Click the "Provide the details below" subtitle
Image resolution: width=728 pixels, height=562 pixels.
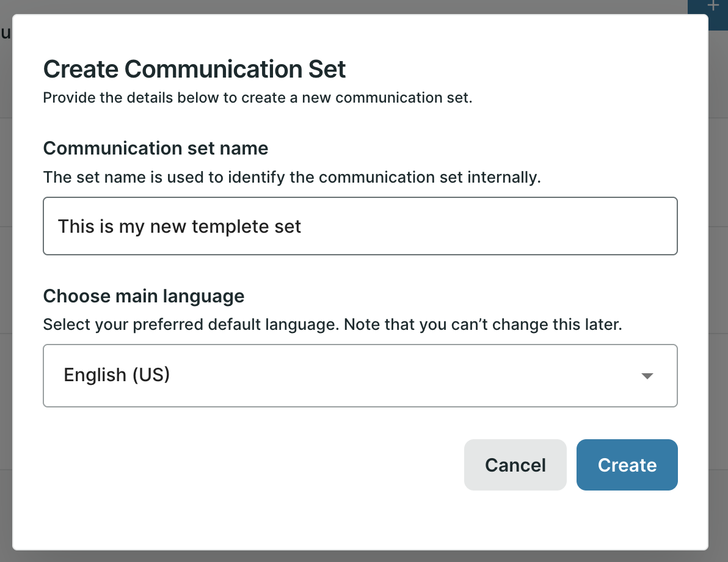point(257,98)
